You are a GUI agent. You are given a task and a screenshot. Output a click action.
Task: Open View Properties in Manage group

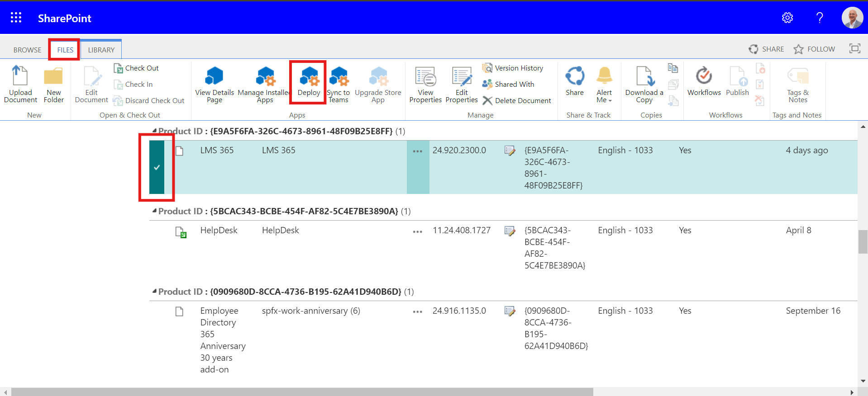coord(425,85)
